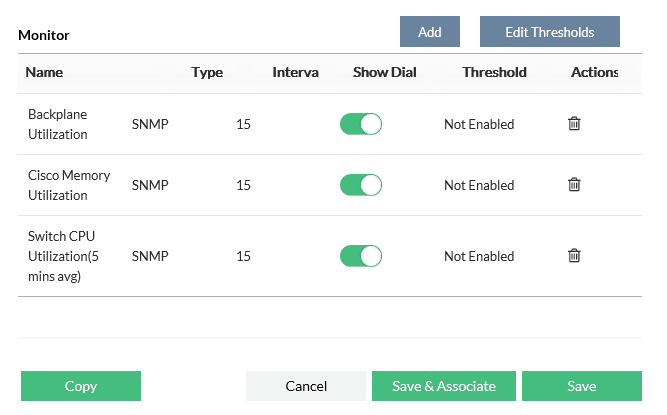Image resolution: width=667 pixels, height=415 pixels.
Task: Save the monitor configuration
Action: point(581,386)
